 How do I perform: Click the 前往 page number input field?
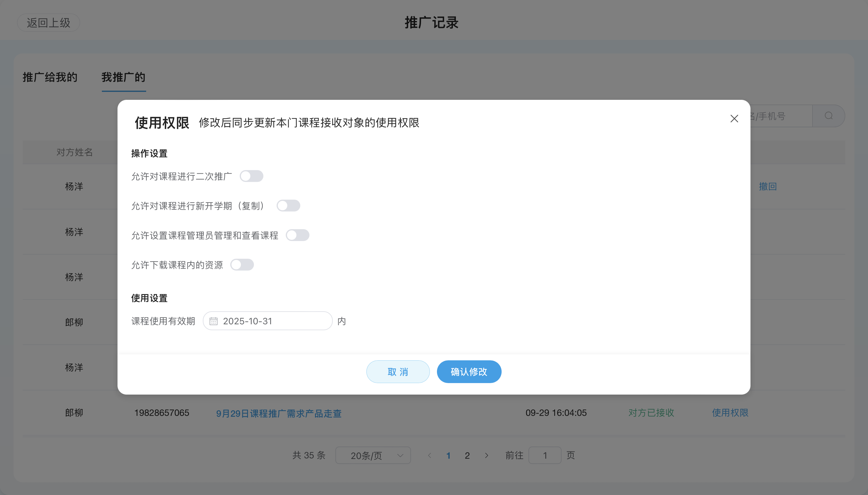click(x=544, y=455)
